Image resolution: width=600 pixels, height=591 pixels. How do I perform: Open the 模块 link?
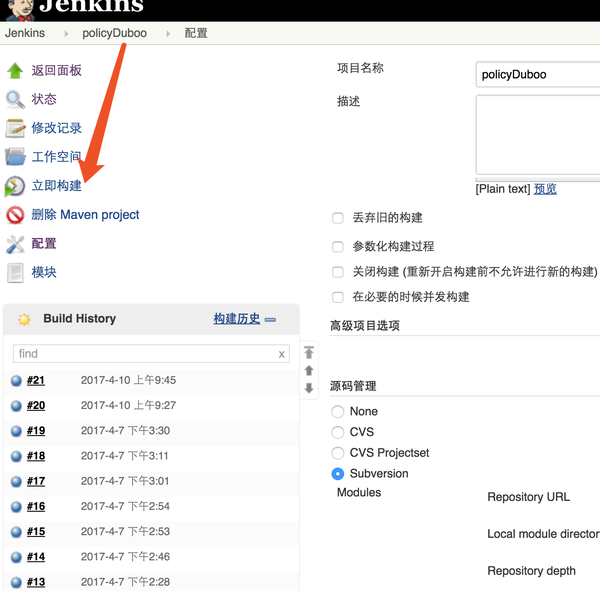[x=44, y=272]
